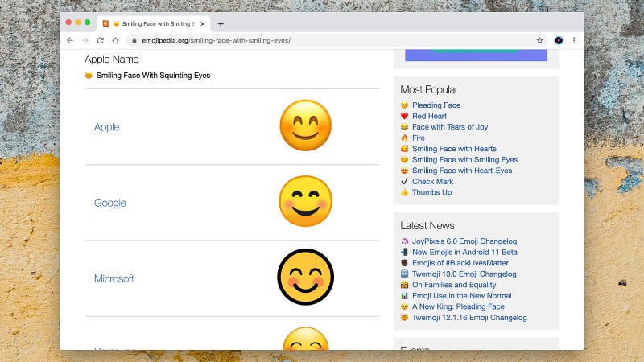
Task: Open Emojis of #BlackLivesMatter article
Action: pyautogui.click(x=460, y=263)
